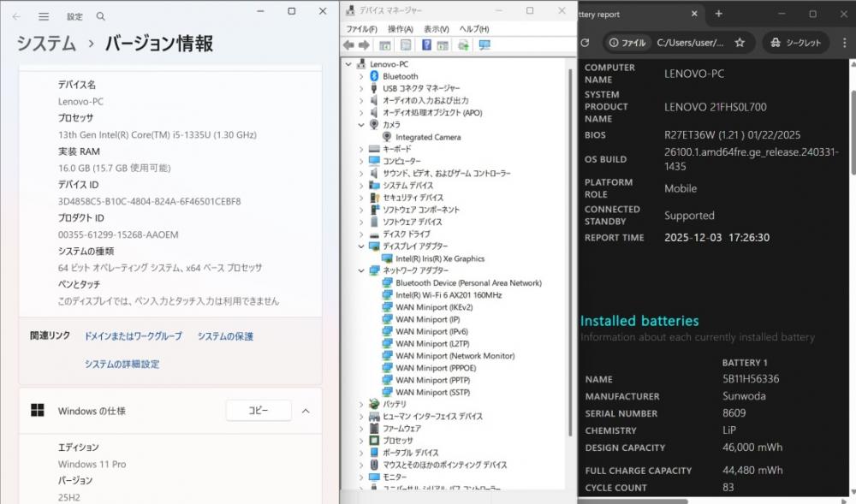This screenshot has width=856, height=504.
Task: Click the properties toolbar icon in Device Manager
Action: coord(406,45)
